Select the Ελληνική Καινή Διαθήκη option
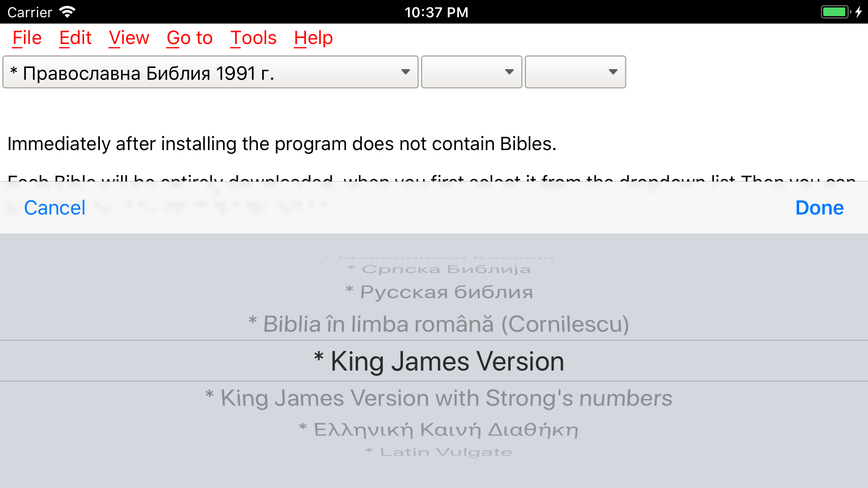 tap(439, 429)
